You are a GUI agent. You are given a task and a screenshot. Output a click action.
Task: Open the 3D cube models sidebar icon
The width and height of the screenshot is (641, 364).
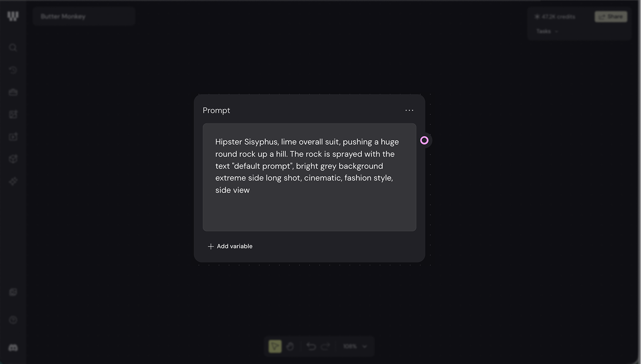tap(13, 159)
